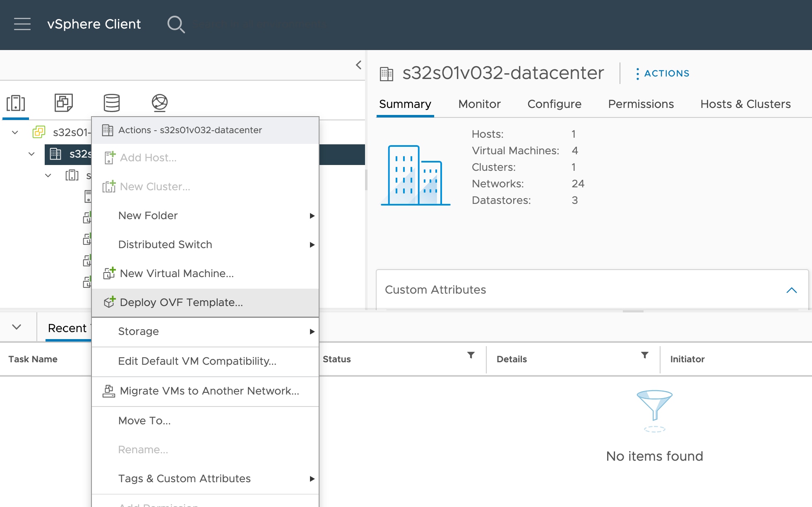Screen dimensions: 812x507
Task: Click the datacenter icon beside page title
Action: 387,74
